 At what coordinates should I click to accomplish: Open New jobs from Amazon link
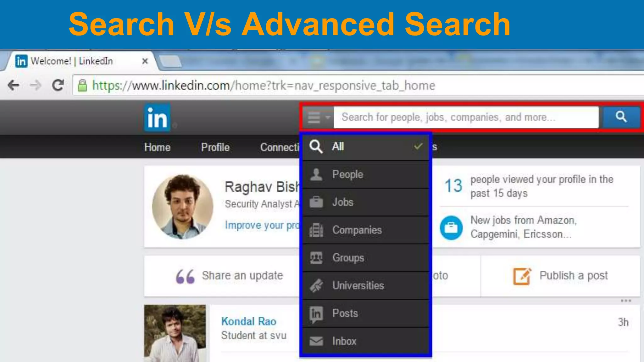coord(524,227)
